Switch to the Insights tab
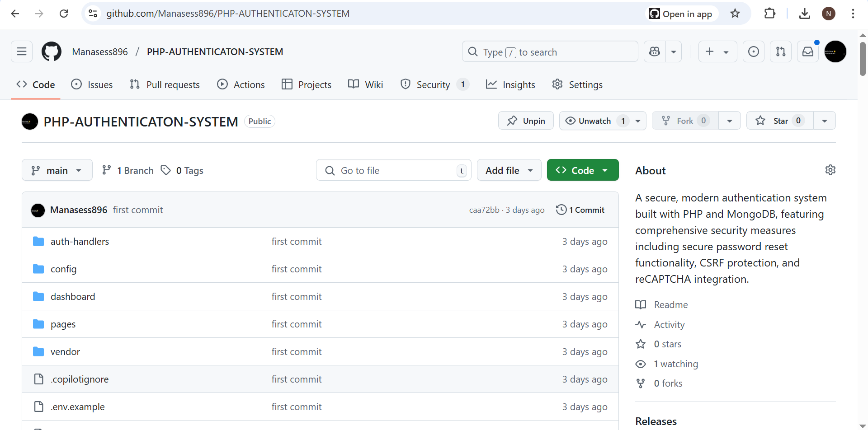This screenshot has width=868, height=430. [x=510, y=84]
